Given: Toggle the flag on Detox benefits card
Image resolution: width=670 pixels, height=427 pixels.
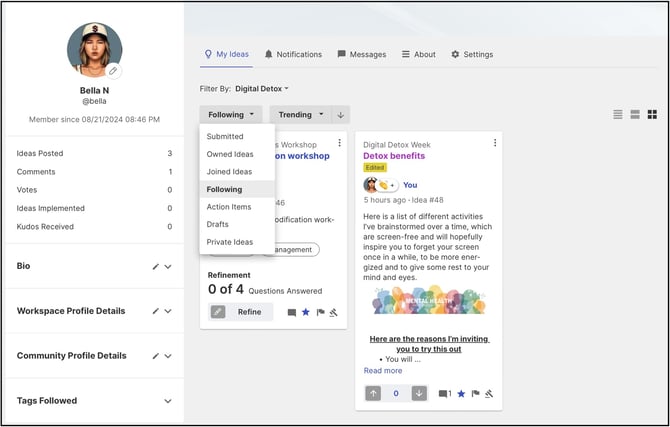Looking at the screenshot, I should pos(475,394).
